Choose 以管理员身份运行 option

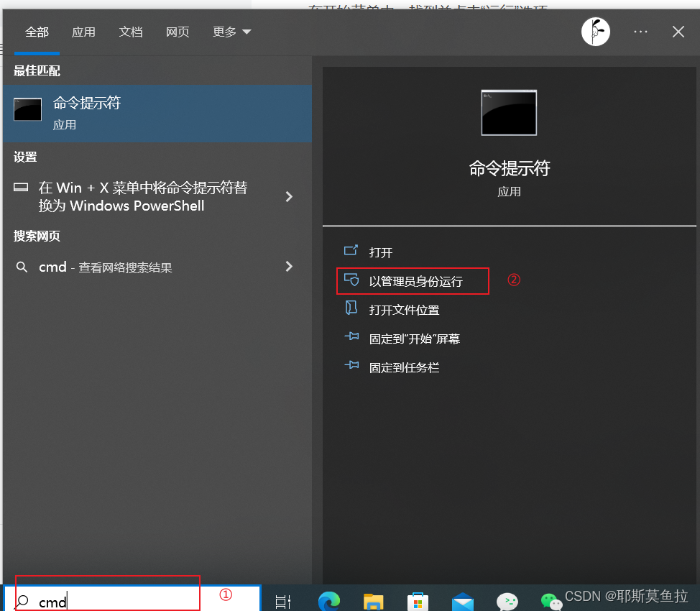pyautogui.click(x=415, y=281)
